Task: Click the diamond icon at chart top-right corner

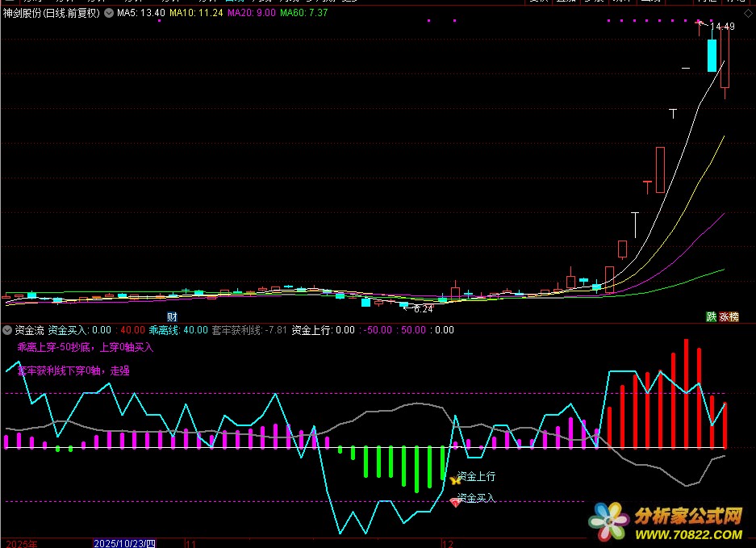Action: coord(748,14)
